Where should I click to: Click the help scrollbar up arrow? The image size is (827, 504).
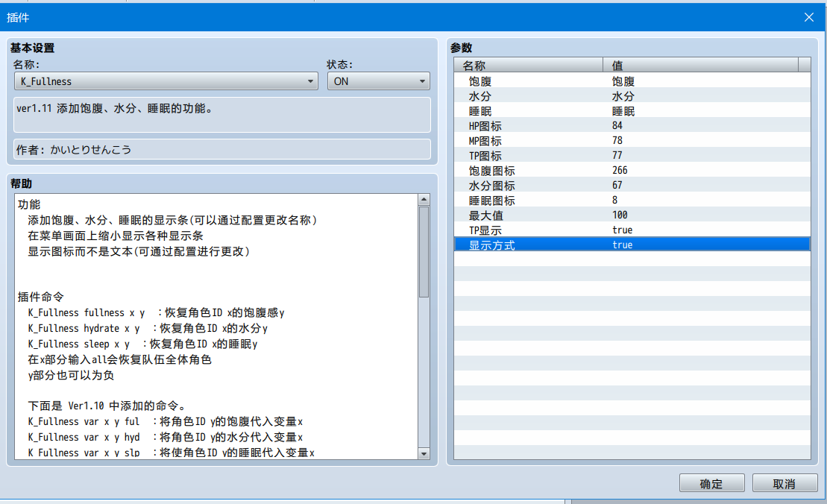click(424, 199)
